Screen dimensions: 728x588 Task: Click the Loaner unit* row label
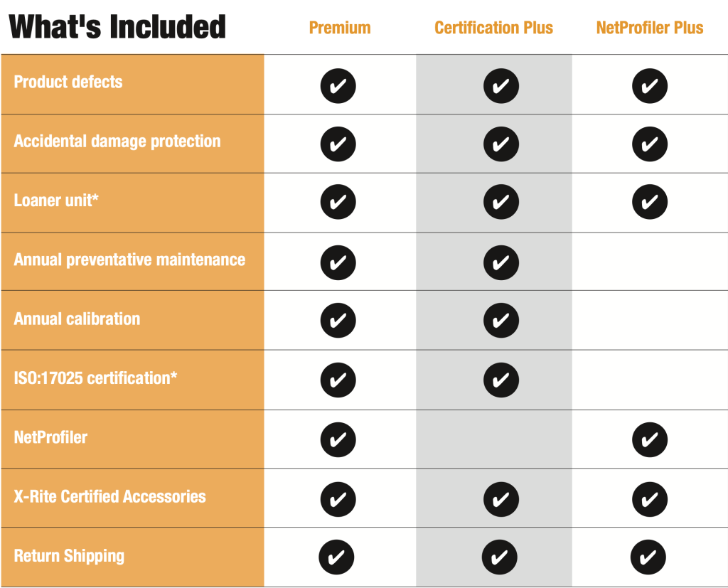56,201
